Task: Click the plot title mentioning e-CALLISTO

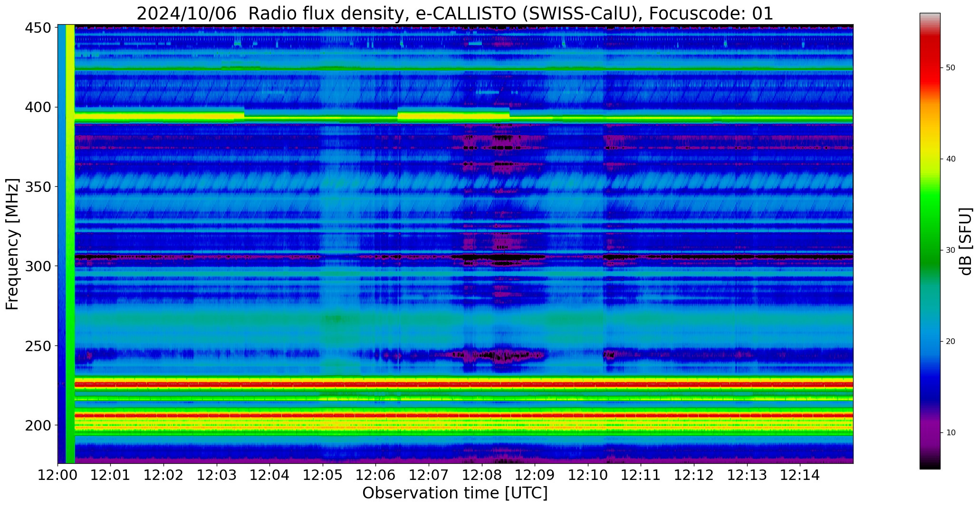Action: pyautogui.click(x=455, y=13)
